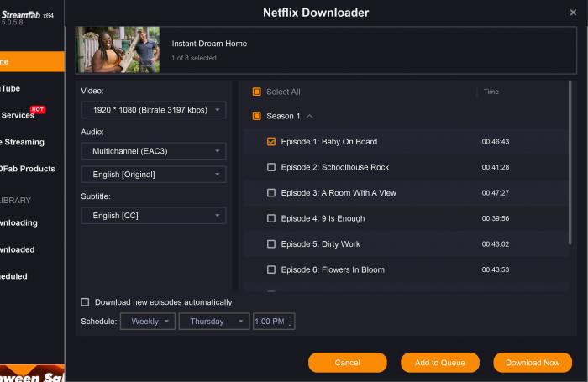Screen dimensions: 588x382
Task: Check Episode 5: Dirty Work
Action: click(271, 244)
